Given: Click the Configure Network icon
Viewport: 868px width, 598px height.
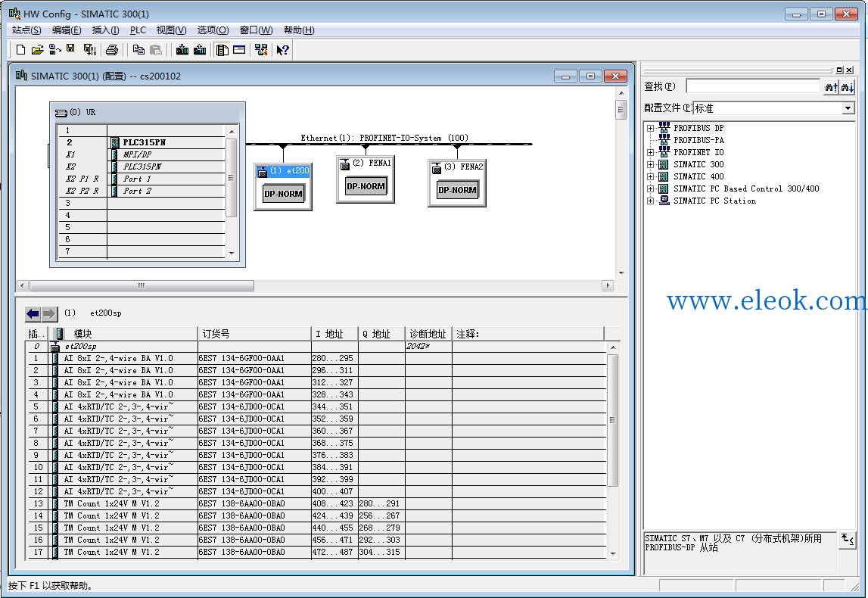Looking at the screenshot, I should [261, 50].
